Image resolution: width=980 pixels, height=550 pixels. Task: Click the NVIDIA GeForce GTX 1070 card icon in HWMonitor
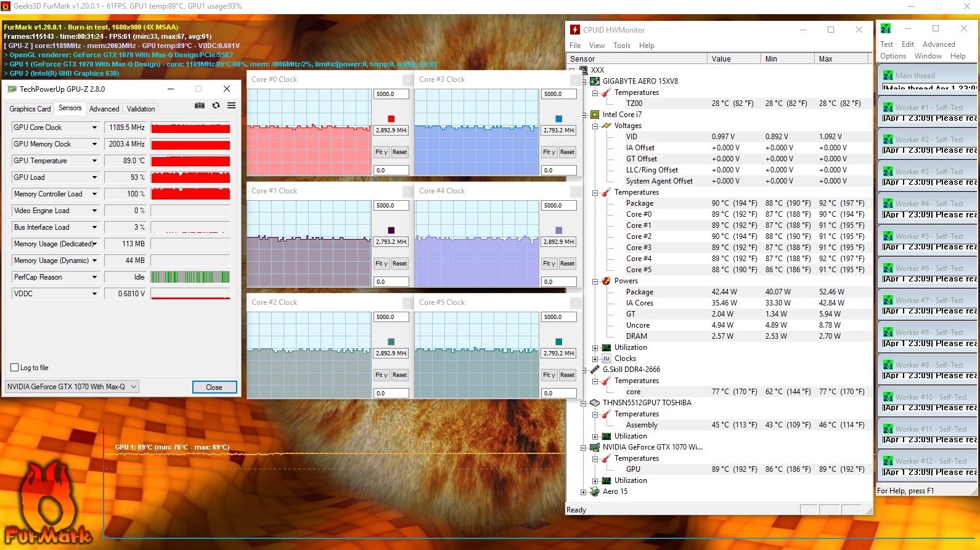pyautogui.click(x=595, y=447)
